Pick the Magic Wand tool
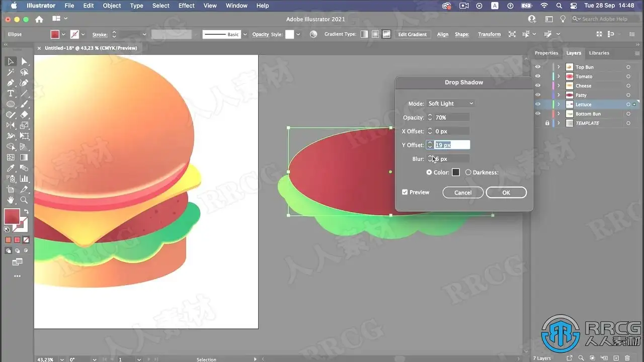The image size is (644, 362). [11, 72]
